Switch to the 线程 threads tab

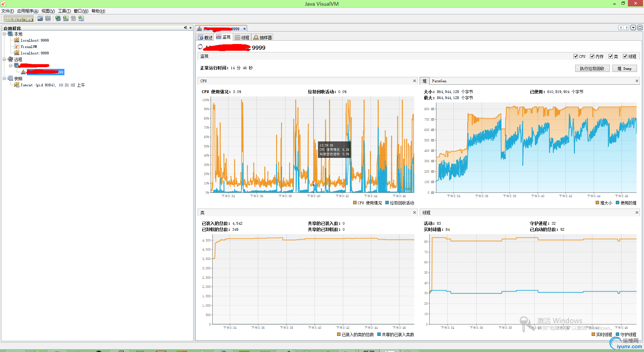click(242, 37)
